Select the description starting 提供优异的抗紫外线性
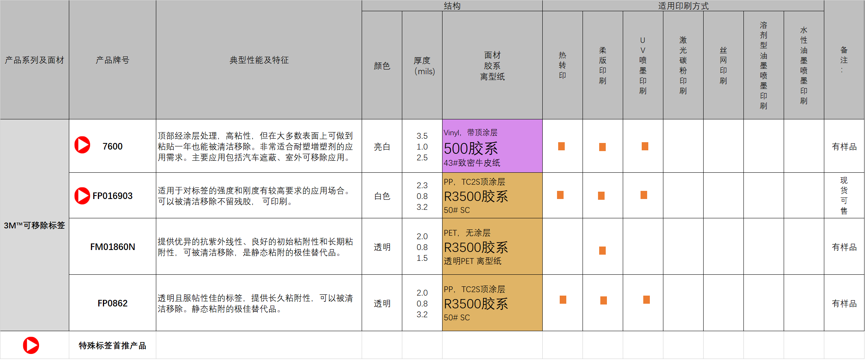 259,247
